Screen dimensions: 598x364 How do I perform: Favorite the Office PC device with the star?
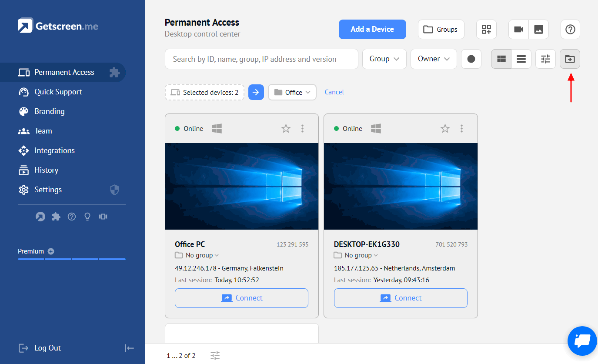[x=286, y=128]
